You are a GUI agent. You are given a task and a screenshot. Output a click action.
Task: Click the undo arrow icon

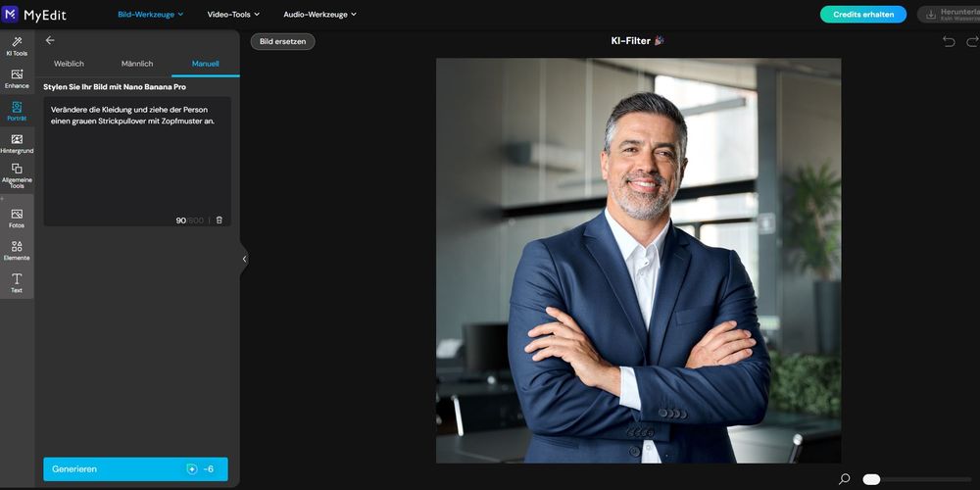click(x=949, y=41)
